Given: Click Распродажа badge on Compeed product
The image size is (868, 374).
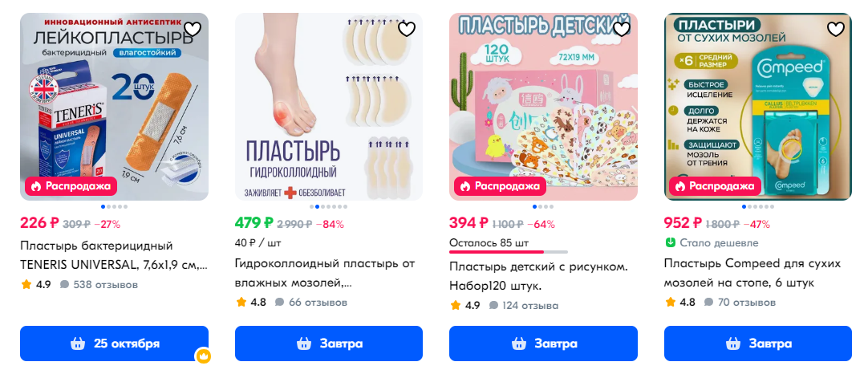Looking at the screenshot, I should [x=715, y=186].
